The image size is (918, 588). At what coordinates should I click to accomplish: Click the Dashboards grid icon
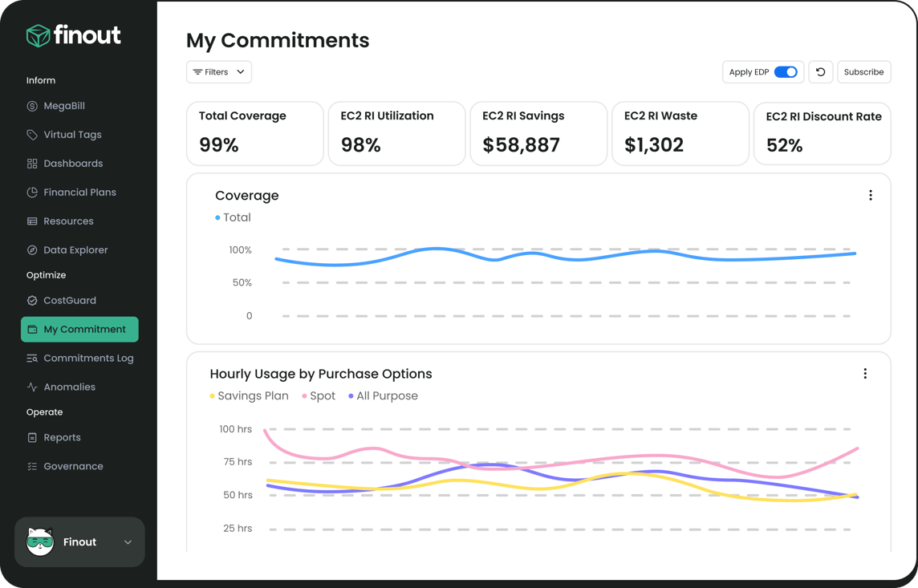point(32,163)
